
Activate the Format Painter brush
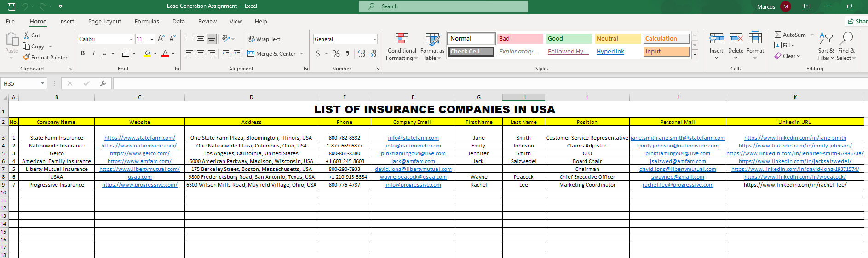(45, 58)
